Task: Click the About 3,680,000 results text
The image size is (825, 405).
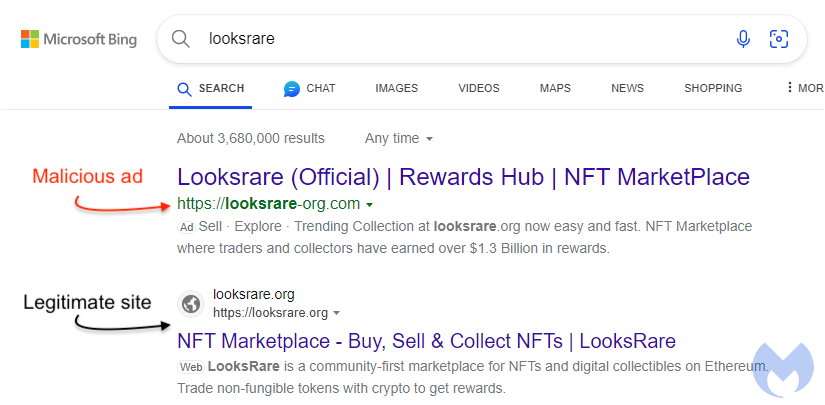Action: point(251,139)
